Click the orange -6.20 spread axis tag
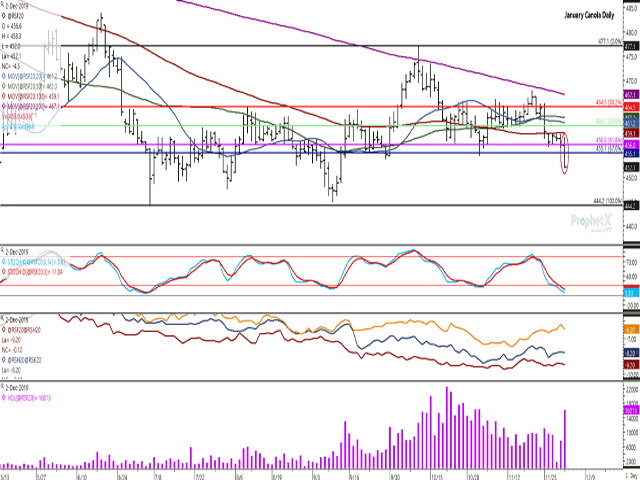The height and width of the screenshot is (480, 640). click(x=631, y=330)
